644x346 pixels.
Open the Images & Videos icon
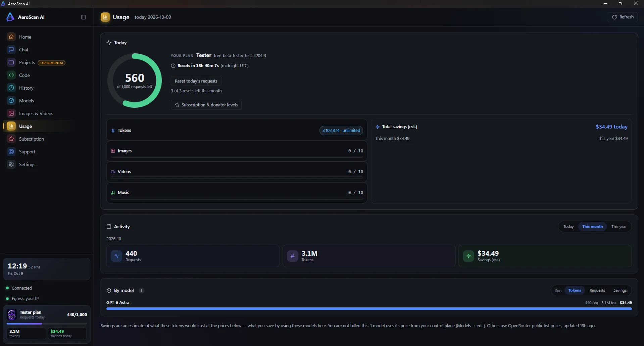pyautogui.click(x=11, y=113)
